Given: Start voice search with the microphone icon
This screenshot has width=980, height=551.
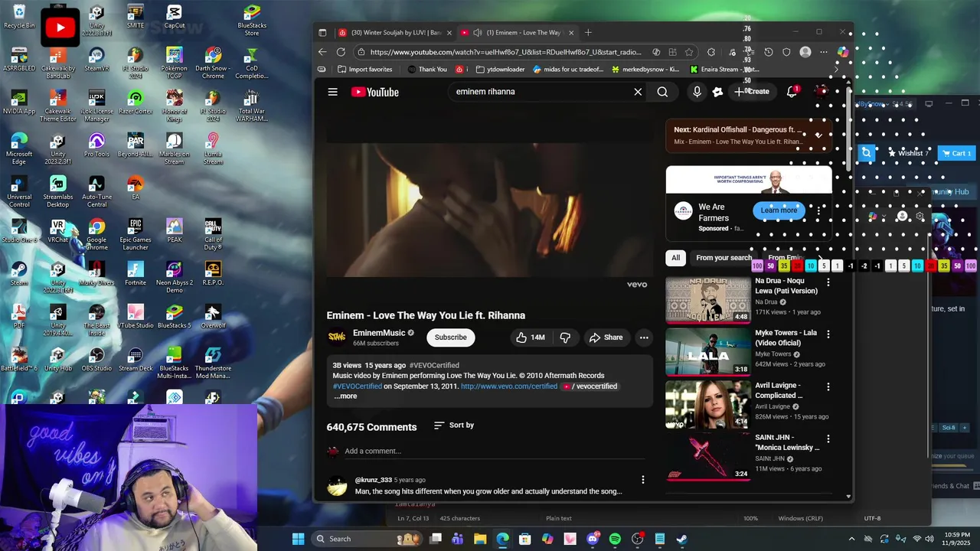Looking at the screenshot, I should coord(697,92).
